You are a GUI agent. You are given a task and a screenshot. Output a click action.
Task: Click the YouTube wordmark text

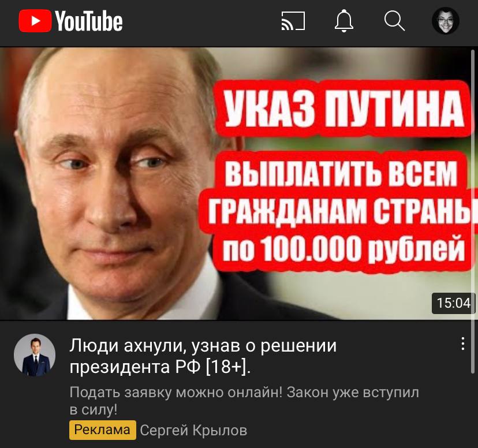(x=89, y=21)
